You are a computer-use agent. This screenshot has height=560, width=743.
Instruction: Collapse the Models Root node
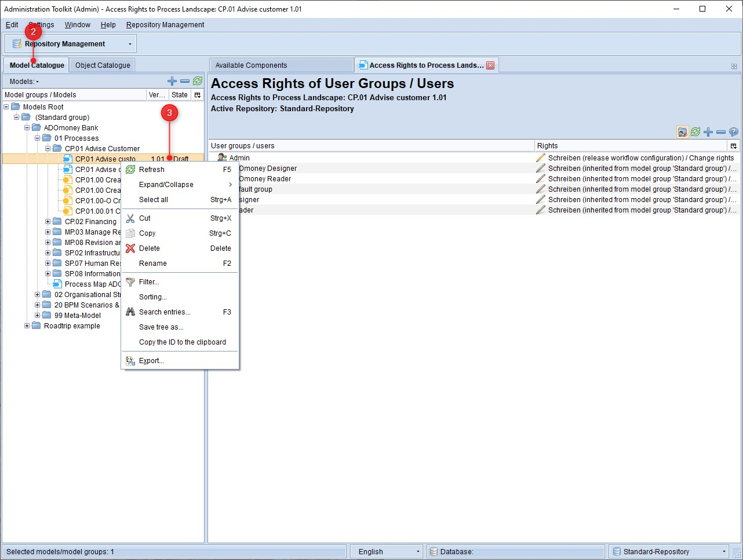point(6,107)
